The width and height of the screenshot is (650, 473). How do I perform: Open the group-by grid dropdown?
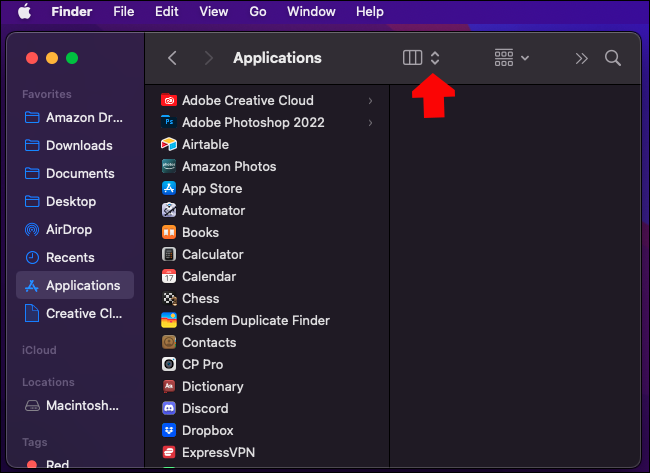click(x=511, y=58)
